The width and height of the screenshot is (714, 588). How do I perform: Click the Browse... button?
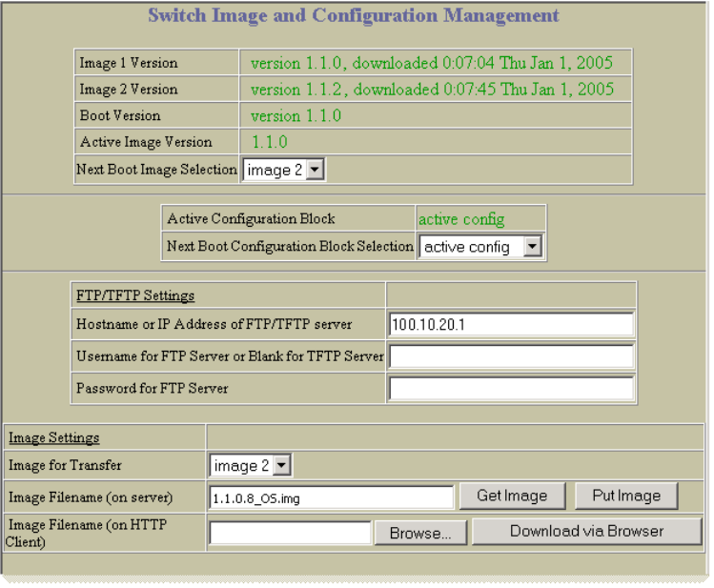(420, 533)
